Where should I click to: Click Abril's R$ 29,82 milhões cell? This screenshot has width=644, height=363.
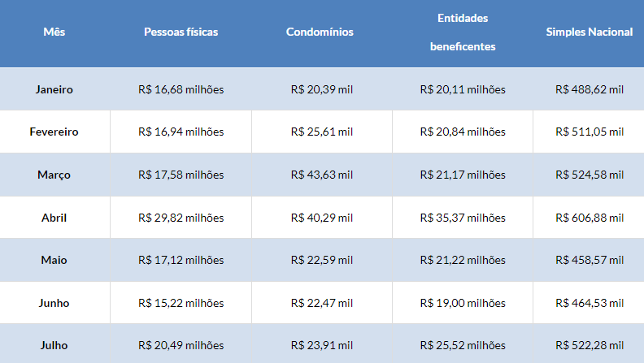click(181, 218)
